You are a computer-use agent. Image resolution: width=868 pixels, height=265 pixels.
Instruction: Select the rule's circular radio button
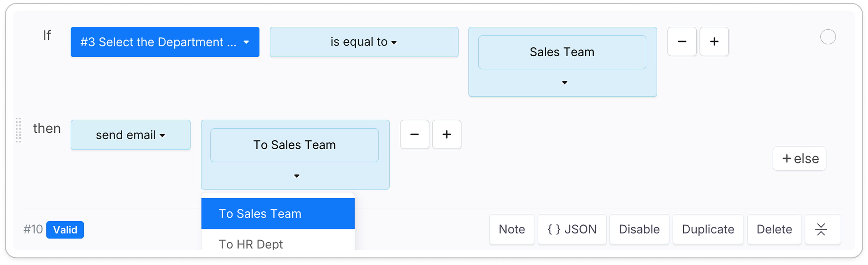[827, 37]
